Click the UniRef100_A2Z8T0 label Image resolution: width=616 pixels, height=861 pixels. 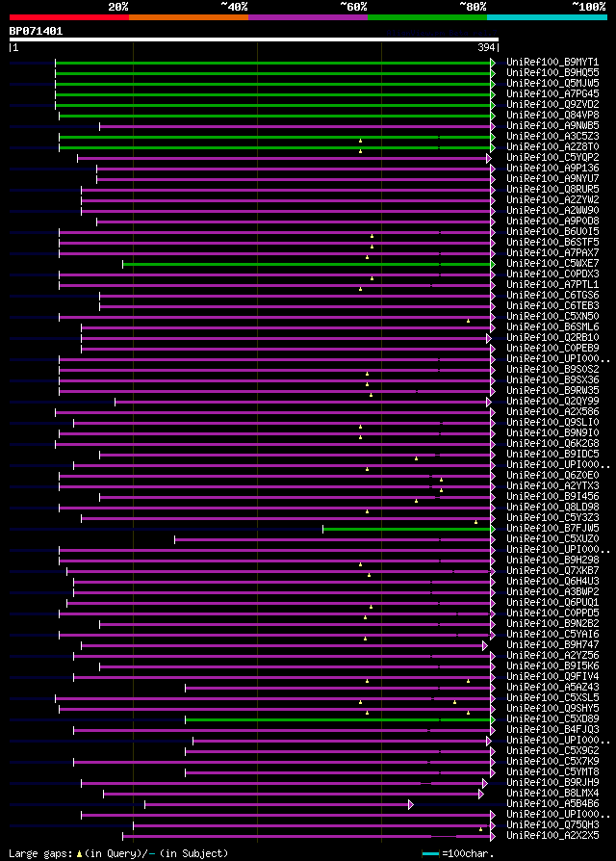(x=552, y=147)
